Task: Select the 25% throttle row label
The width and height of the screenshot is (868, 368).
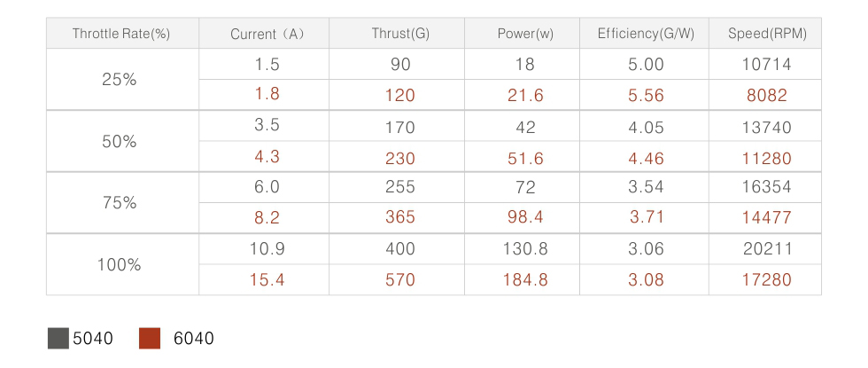Action: tap(120, 80)
